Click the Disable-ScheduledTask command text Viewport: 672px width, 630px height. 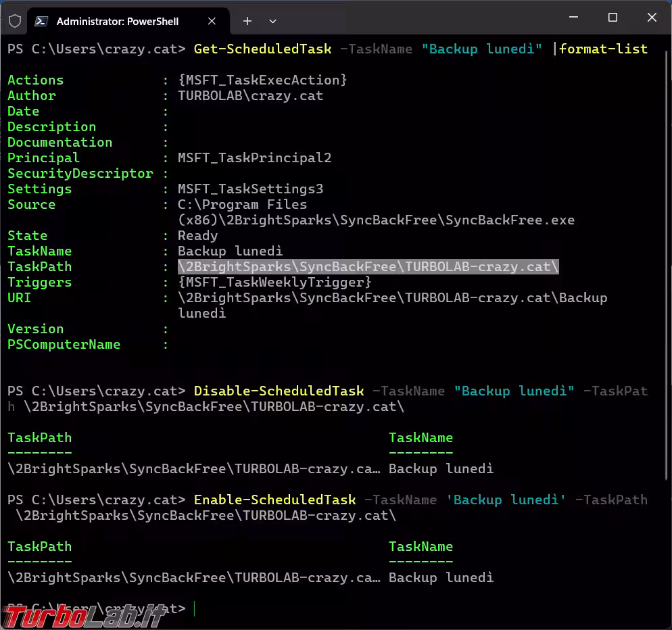pyautogui.click(x=279, y=391)
